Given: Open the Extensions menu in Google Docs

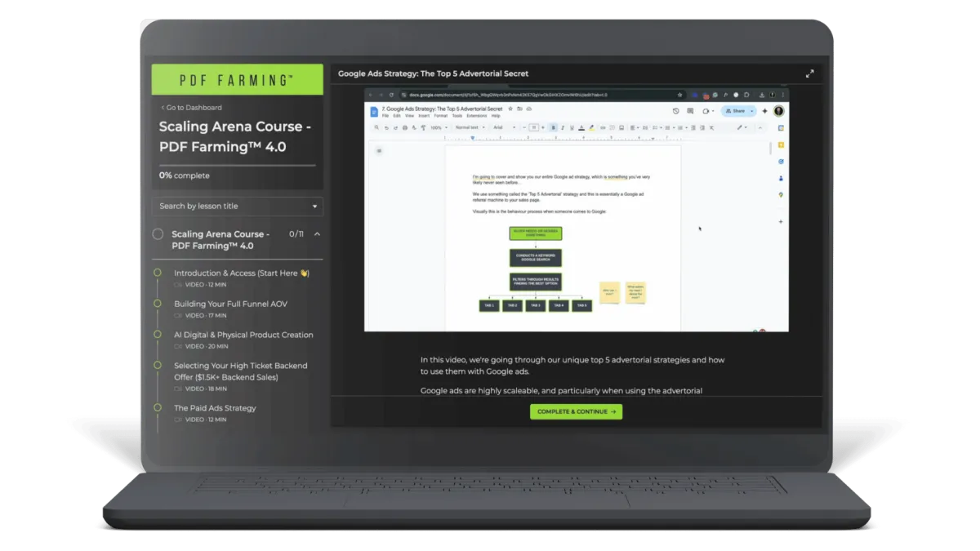Looking at the screenshot, I should tap(476, 116).
